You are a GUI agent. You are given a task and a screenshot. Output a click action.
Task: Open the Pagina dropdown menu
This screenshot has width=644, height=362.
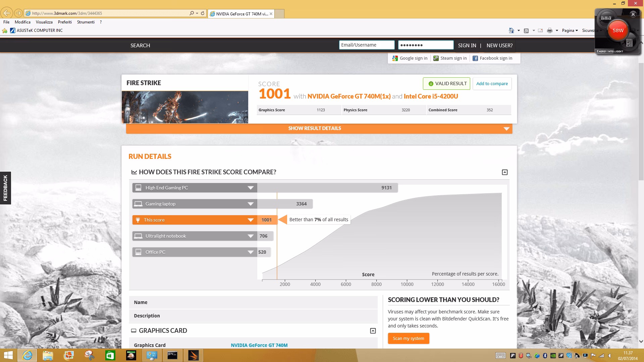(570, 31)
